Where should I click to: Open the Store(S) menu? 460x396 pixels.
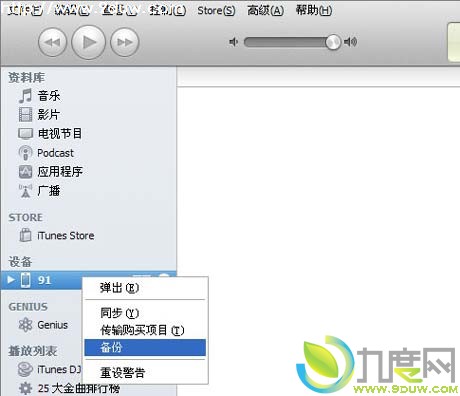pos(216,11)
